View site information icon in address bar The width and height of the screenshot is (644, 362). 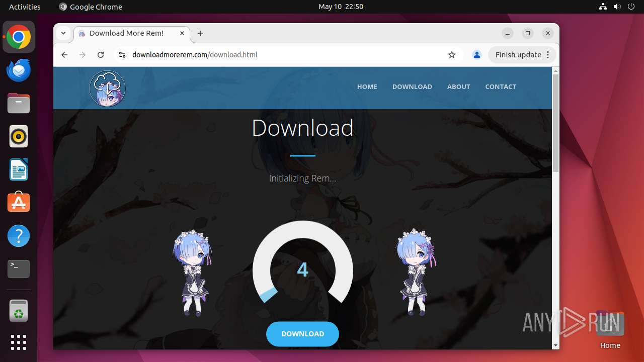122,55
